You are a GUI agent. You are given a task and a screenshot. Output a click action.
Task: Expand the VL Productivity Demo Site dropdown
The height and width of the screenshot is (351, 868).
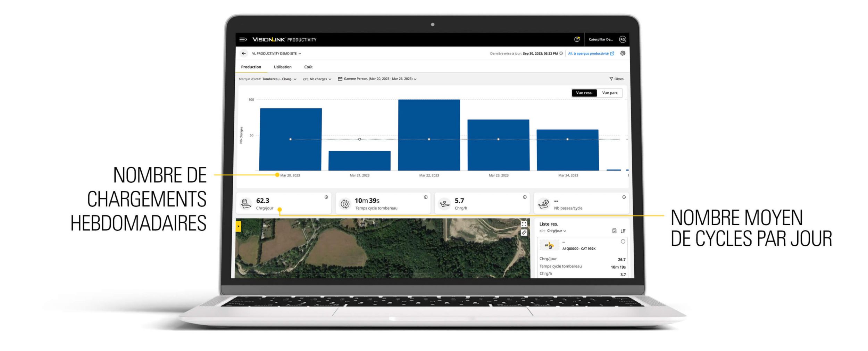point(276,54)
